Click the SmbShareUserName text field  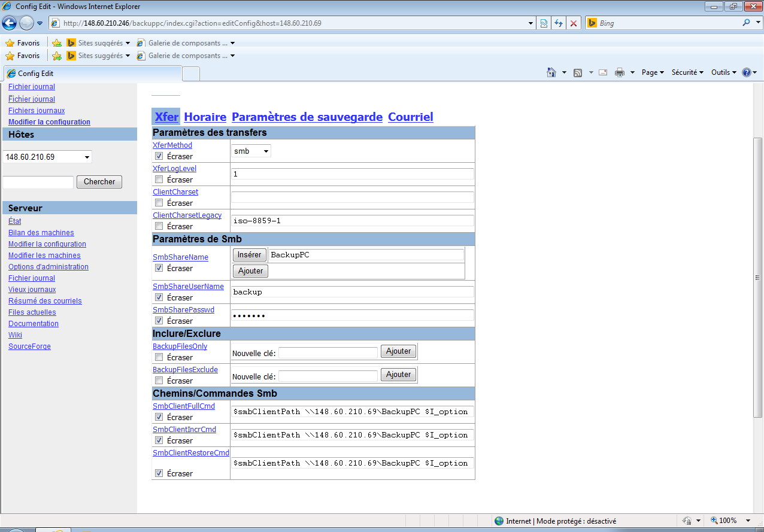(353, 292)
